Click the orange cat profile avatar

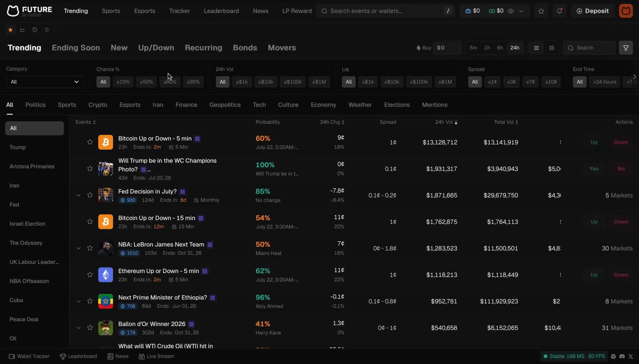[x=626, y=11]
